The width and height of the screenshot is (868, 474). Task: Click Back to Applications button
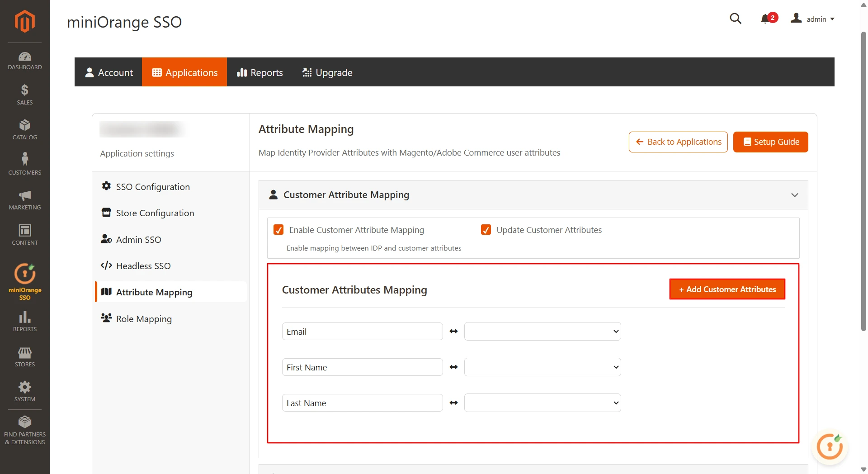(678, 142)
